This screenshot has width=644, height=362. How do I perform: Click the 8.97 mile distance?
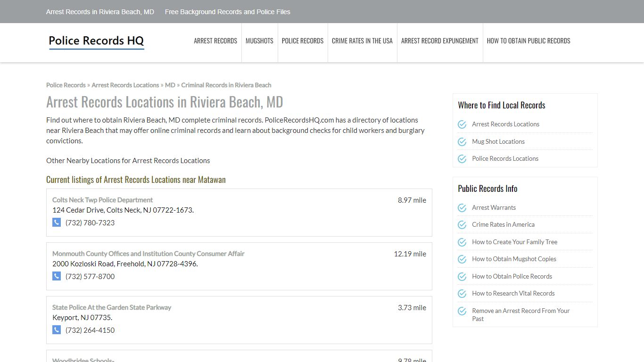[412, 200]
